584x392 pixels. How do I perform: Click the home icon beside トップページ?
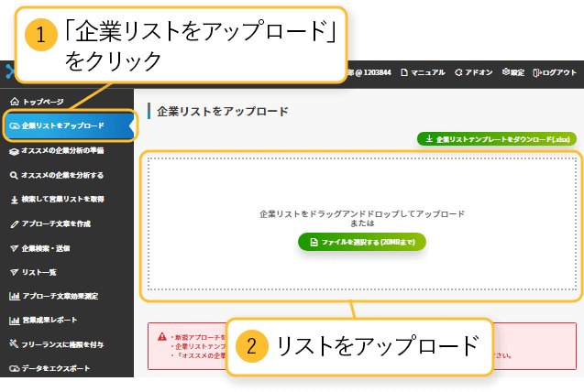point(15,102)
